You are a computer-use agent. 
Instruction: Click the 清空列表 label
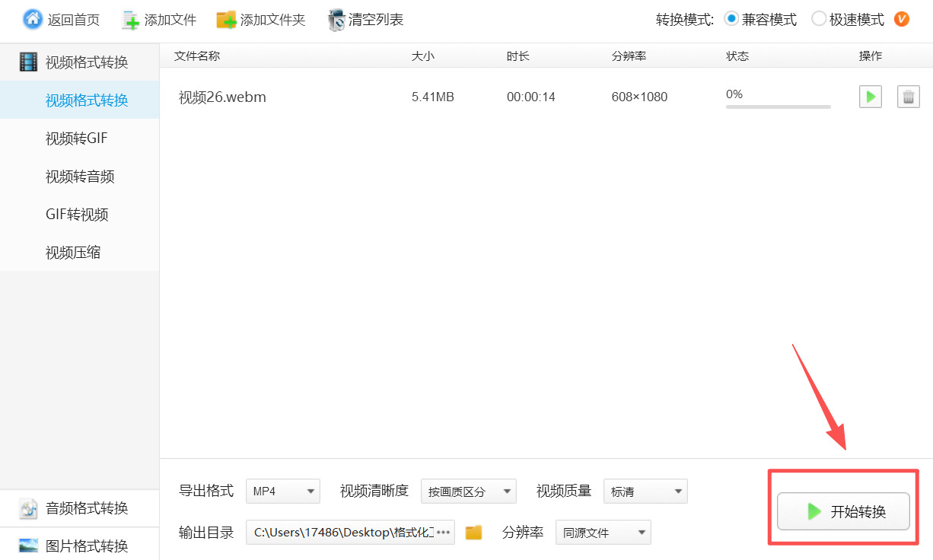click(376, 20)
